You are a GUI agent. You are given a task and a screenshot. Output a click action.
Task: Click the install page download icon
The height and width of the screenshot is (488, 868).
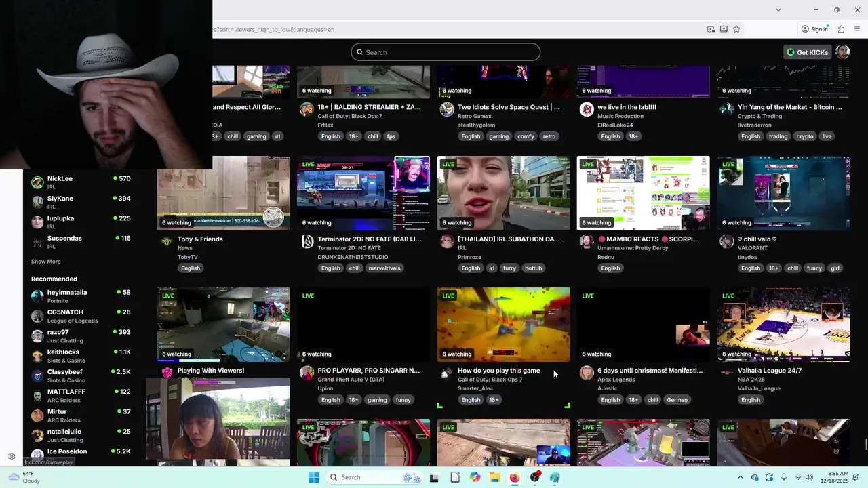[724, 29]
